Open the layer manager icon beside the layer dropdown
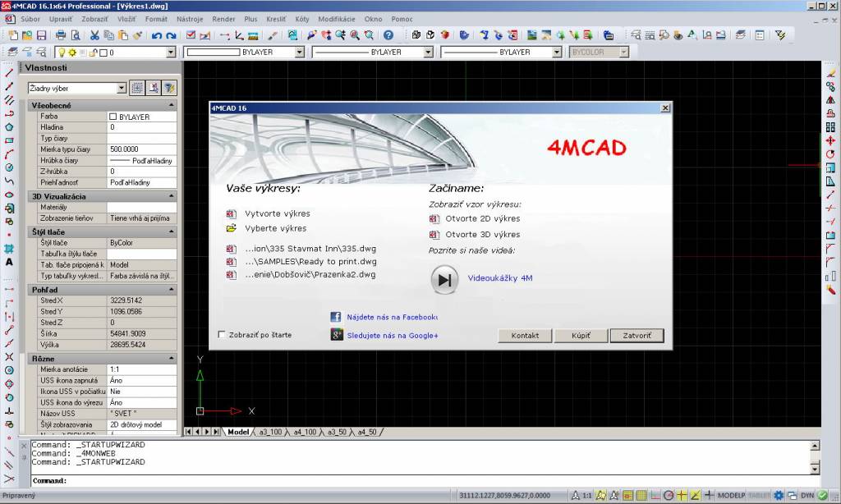This screenshot has width=841, height=504. click(x=12, y=52)
